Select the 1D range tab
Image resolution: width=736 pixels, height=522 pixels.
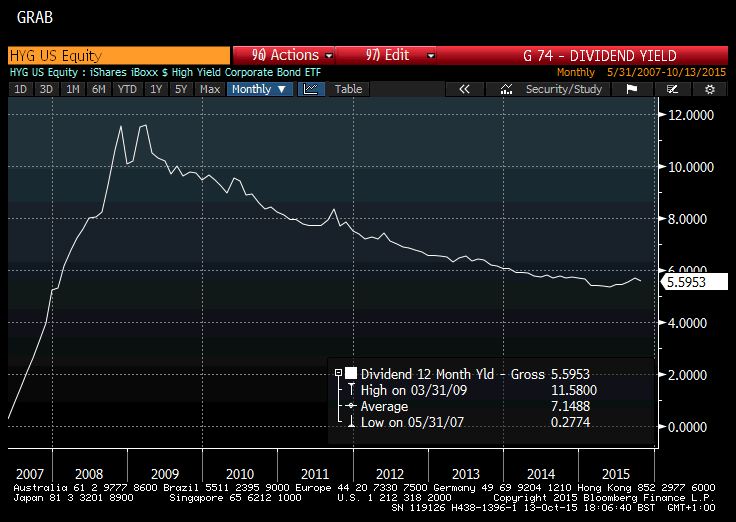tap(20, 89)
